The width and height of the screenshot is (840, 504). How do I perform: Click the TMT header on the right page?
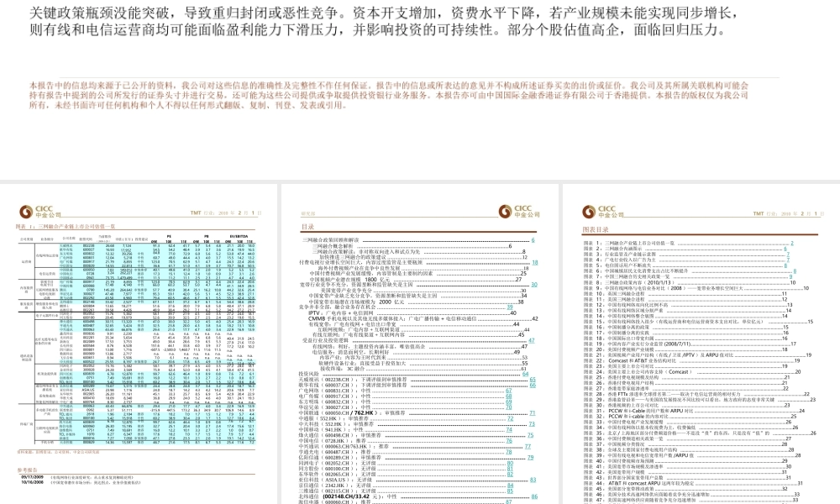[757, 212]
